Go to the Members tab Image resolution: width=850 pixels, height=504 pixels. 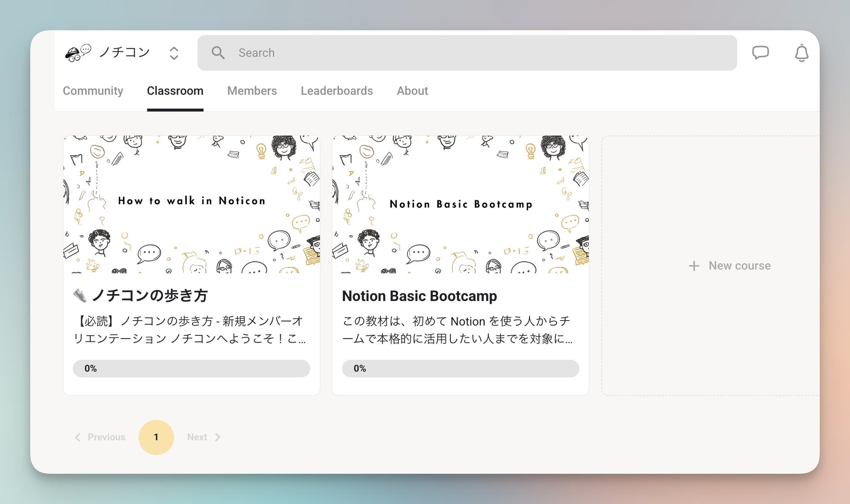[252, 91]
